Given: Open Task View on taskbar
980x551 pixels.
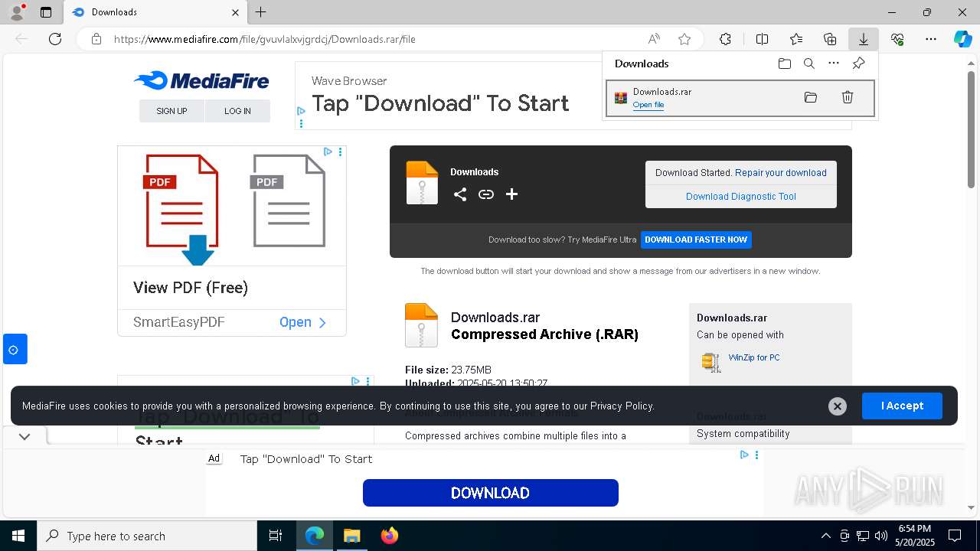Looking at the screenshot, I should click(276, 536).
